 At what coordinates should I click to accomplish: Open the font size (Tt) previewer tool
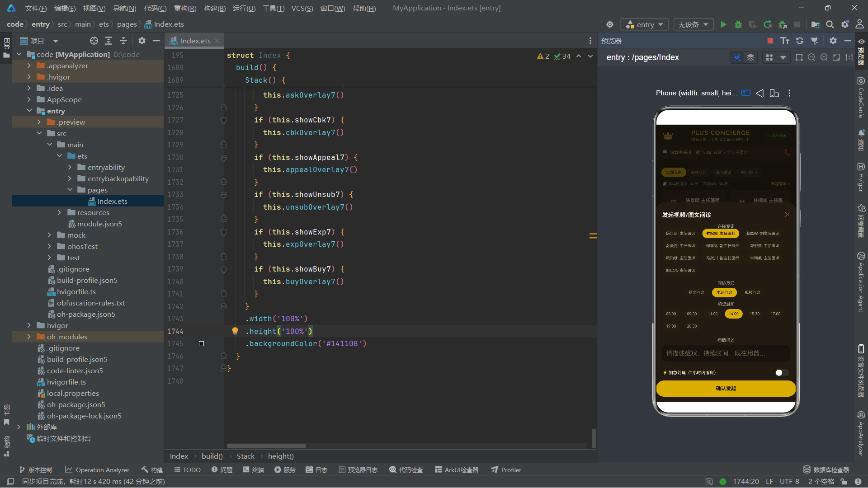[x=785, y=41]
